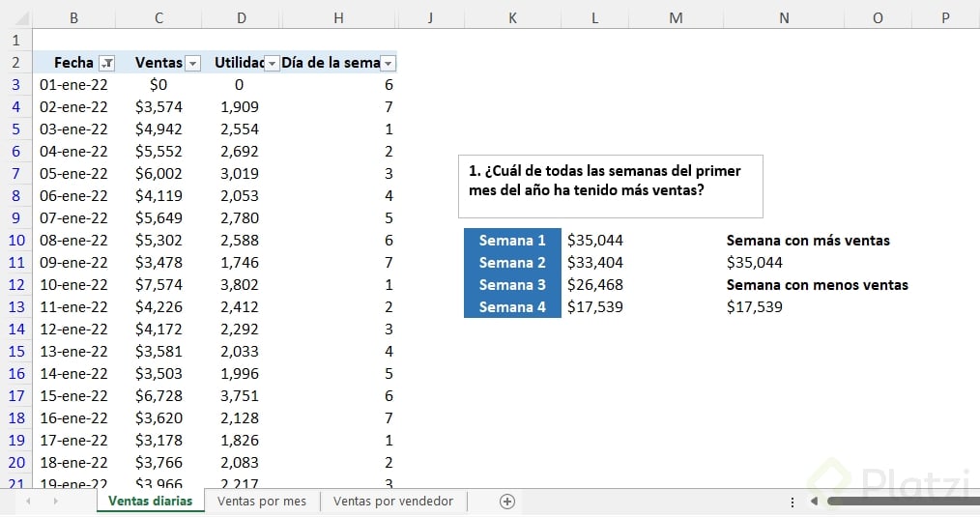Select the sales cell $3,574
The width and height of the screenshot is (980, 517).
click(x=159, y=107)
